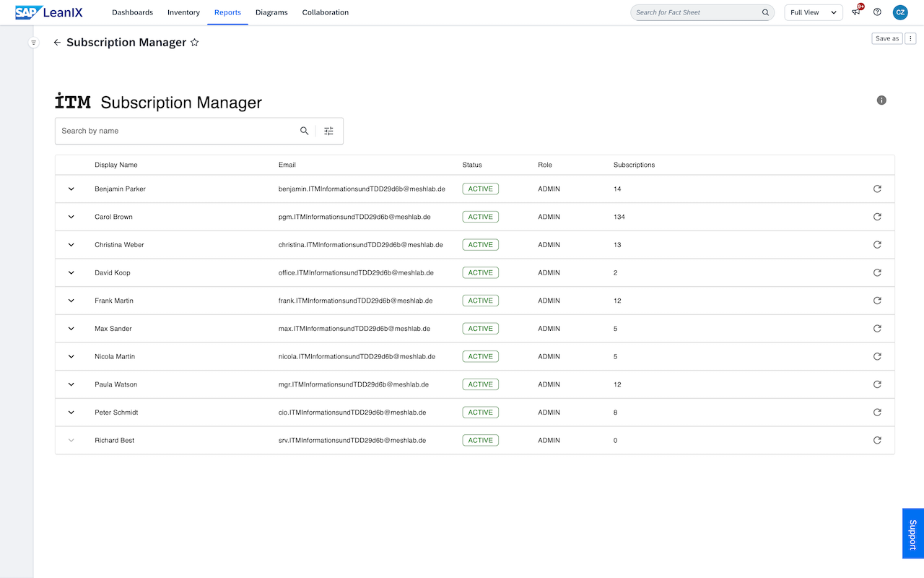Click Carol Brown's subscription count 134
924x578 pixels.
619,217
